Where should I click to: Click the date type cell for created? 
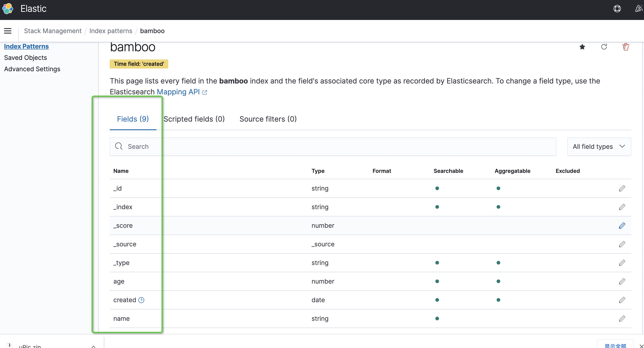[x=318, y=300]
